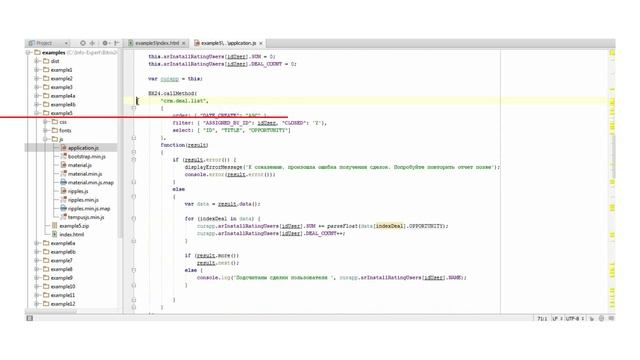Click the Hide Project panel icon
The image size is (640, 360).
point(116,43)
